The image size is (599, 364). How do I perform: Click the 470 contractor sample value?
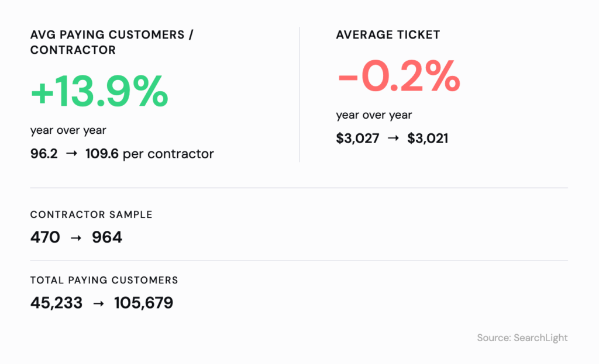point(45,238)
